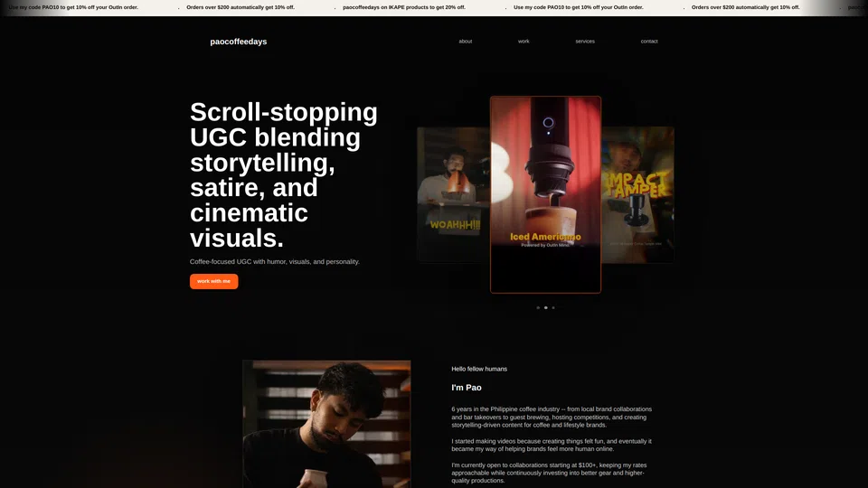Select the WOAHHH!!! video card
Viewport: 868px width, 488px height.
[453, 194]
